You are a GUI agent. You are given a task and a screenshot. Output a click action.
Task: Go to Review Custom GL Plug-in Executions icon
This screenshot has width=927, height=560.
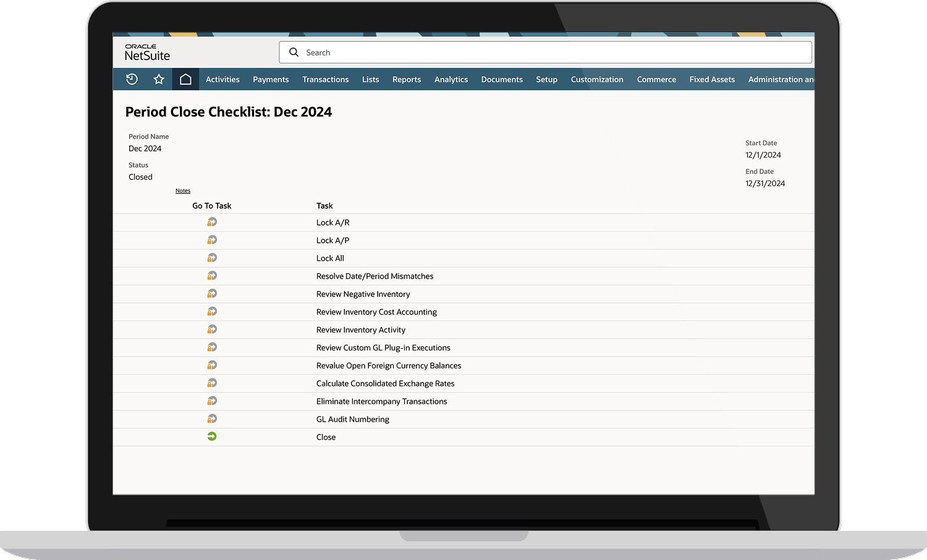tap(212, 347)
